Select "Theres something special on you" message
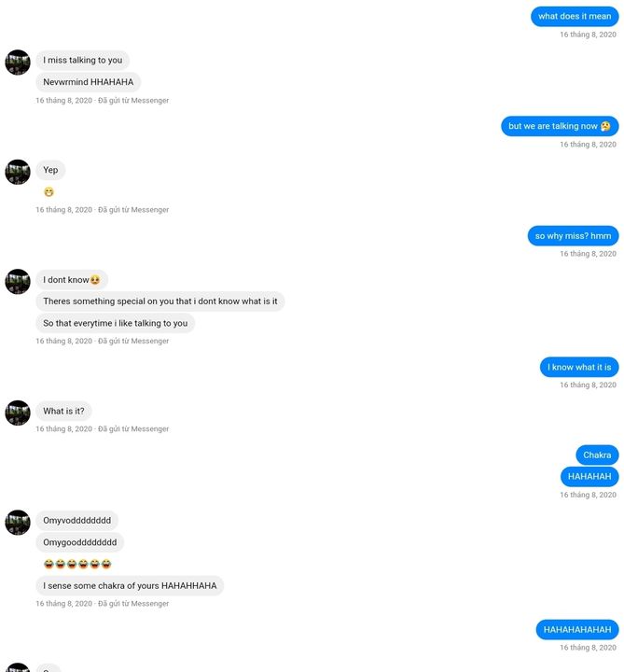This screenshot has width=624, height=672. tap(160, 301)
